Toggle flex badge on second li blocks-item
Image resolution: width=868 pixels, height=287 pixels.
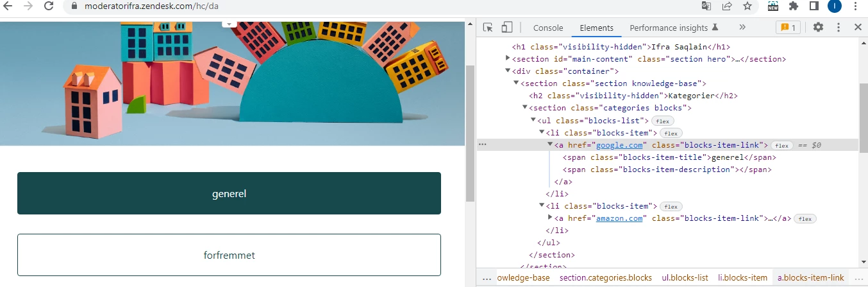[671, 207]
